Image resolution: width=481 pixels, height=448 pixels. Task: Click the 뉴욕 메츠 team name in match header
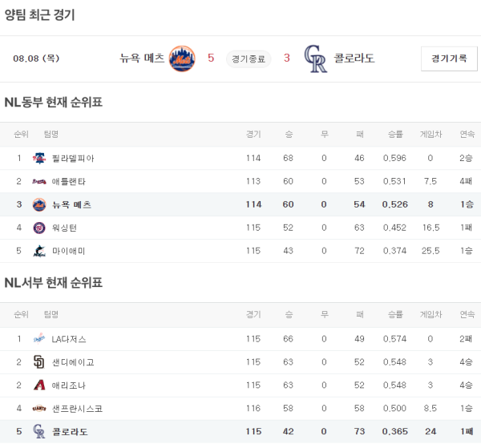coord(142,59)
